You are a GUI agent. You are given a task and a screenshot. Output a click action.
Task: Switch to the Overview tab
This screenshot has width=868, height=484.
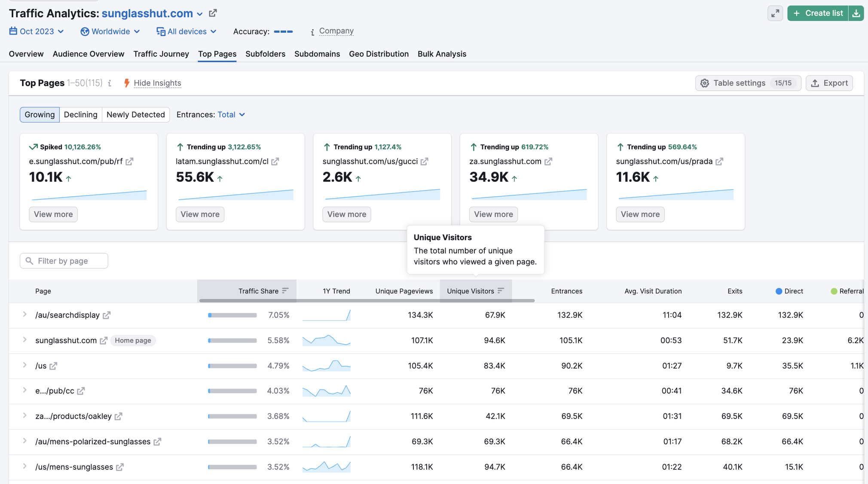(x=26, y=54)
